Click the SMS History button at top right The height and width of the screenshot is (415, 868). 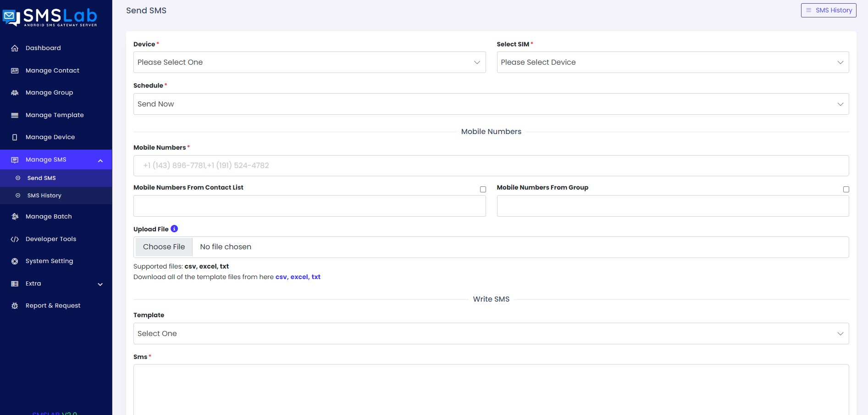(x=828, y=11)
